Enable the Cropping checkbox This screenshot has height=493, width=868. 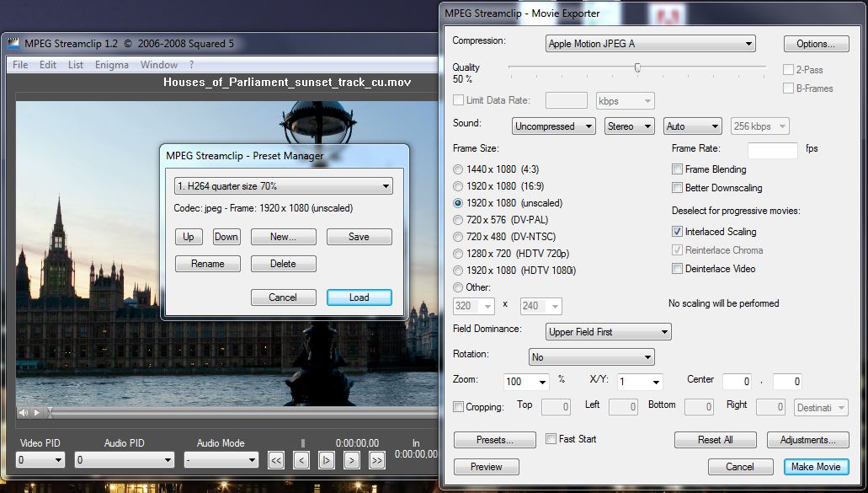[458, 407]
